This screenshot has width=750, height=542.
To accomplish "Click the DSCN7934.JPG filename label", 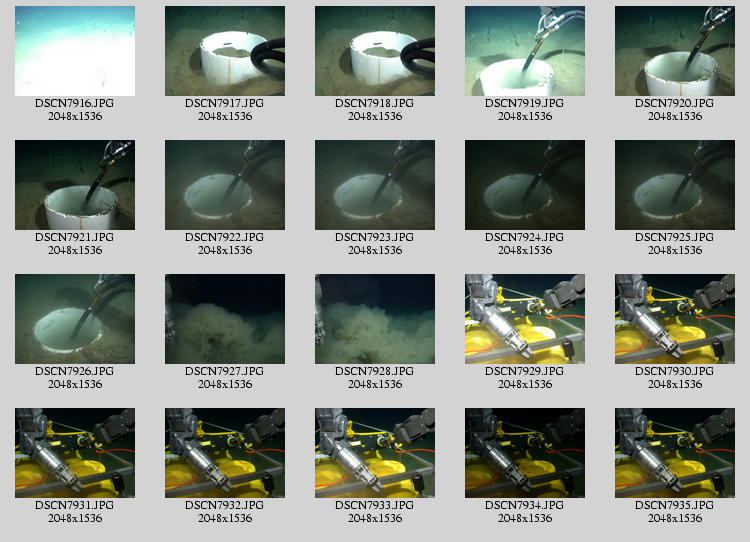I will 525,505.
